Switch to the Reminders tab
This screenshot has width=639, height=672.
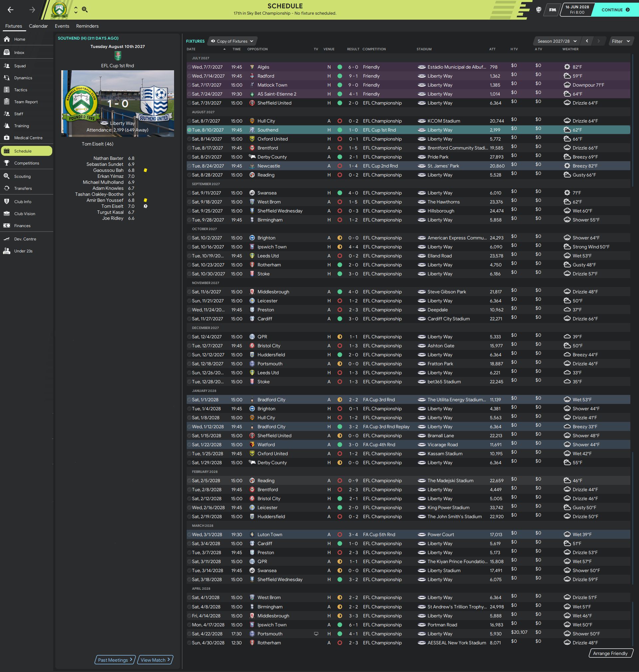[x=87, y=26]
